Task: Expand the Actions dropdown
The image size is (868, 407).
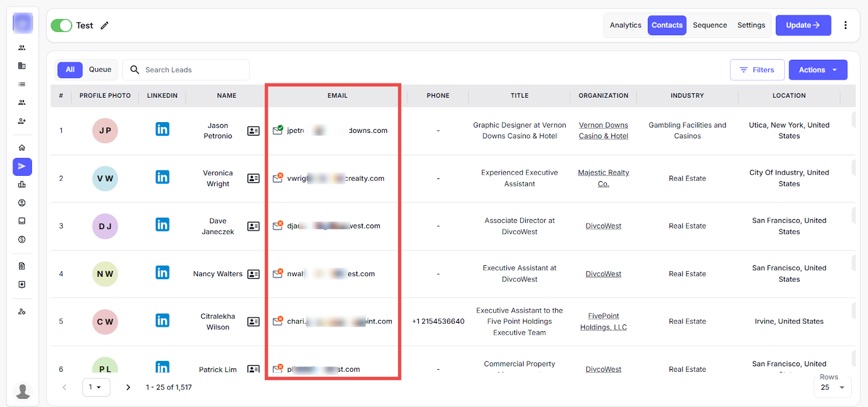Action: 818,70
